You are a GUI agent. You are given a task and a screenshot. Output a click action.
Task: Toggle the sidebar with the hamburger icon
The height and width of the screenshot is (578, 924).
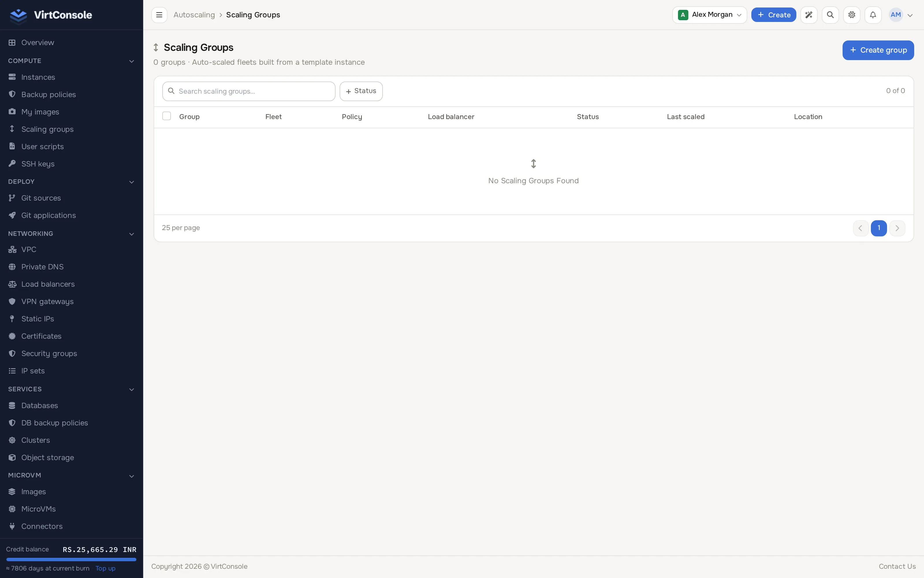click(x=159, y=15)
